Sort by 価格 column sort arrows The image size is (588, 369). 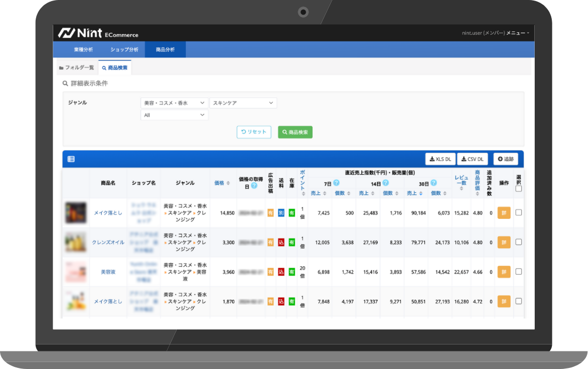[x=228, y=183]
